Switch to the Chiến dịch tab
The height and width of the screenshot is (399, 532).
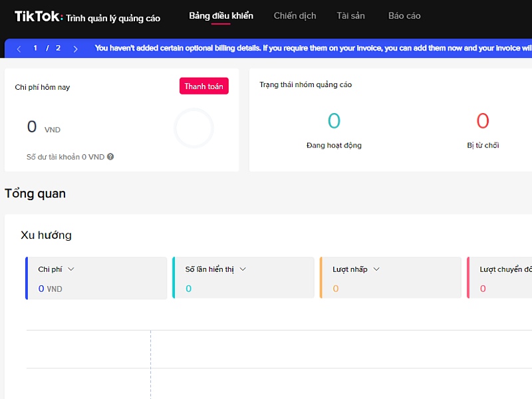pyautogui.click(x=295, y=16)
